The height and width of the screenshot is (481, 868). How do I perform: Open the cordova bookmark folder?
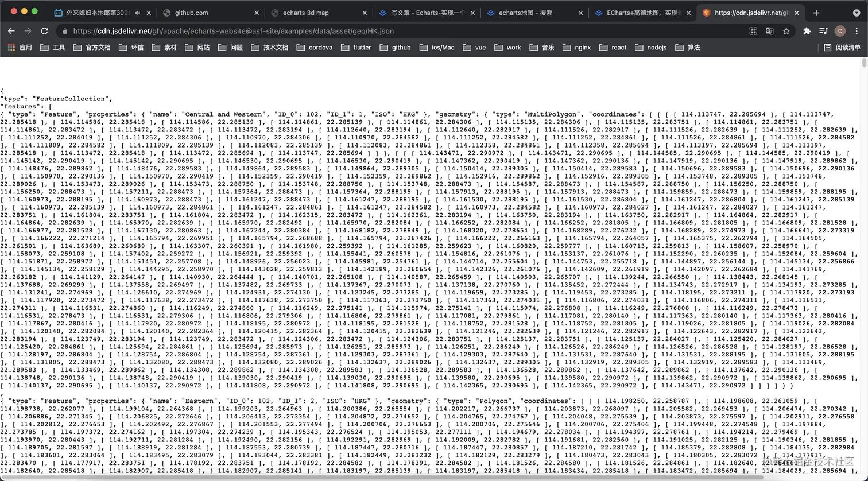(x=314, y=48)
